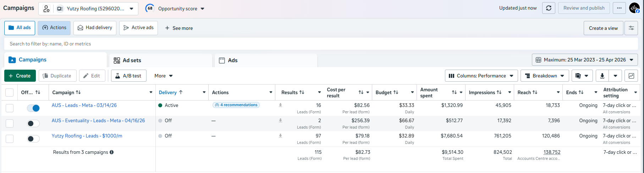The height and width of the screenshot is (173, 644).
Task: Tick the checkbox for AUS - Eventuality campaign
Action: [x=10, y=123]
